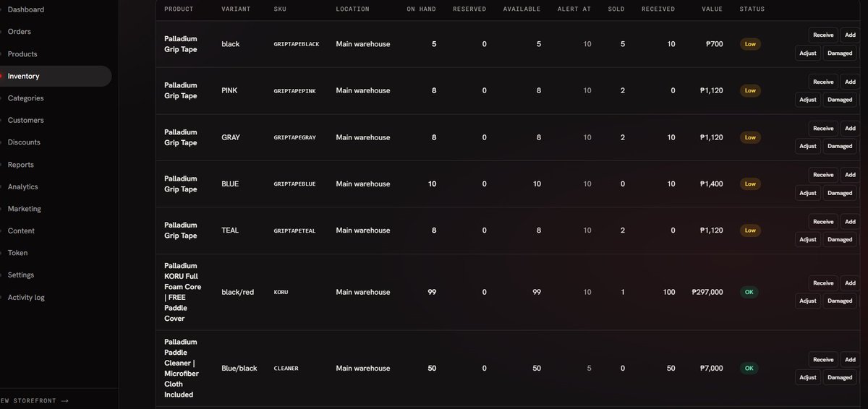
Task: Click Palladium Paddle Cleaner product name
Action: click(x=183, y=369)
